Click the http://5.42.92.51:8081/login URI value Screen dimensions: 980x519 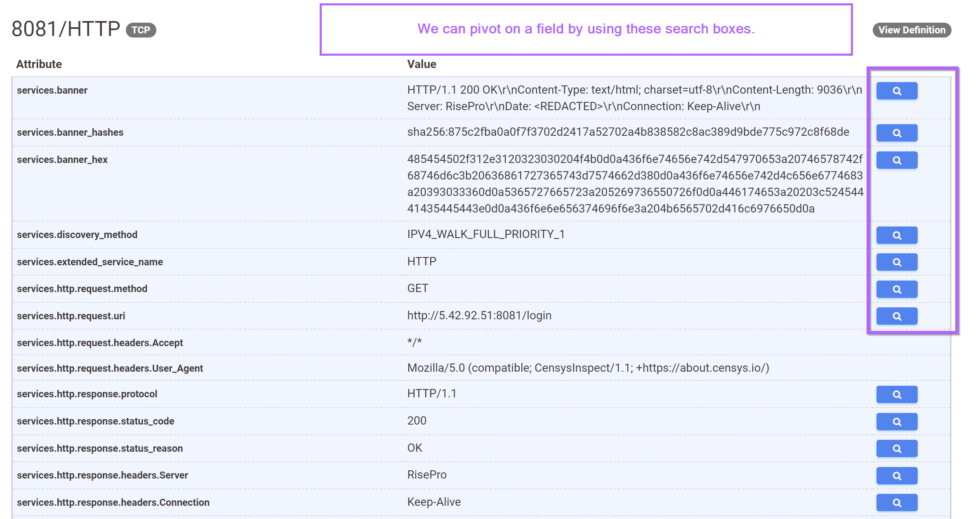(479, 316)
